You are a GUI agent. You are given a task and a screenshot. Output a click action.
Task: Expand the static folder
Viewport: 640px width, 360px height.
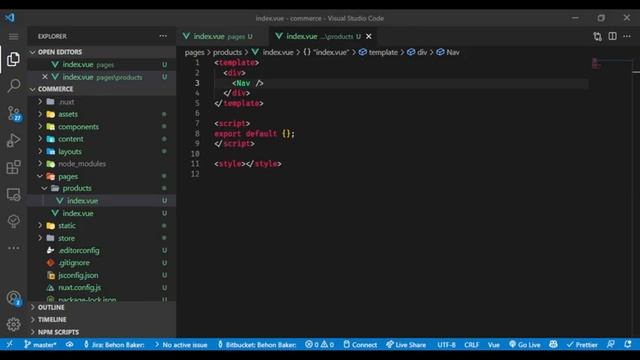40,225
